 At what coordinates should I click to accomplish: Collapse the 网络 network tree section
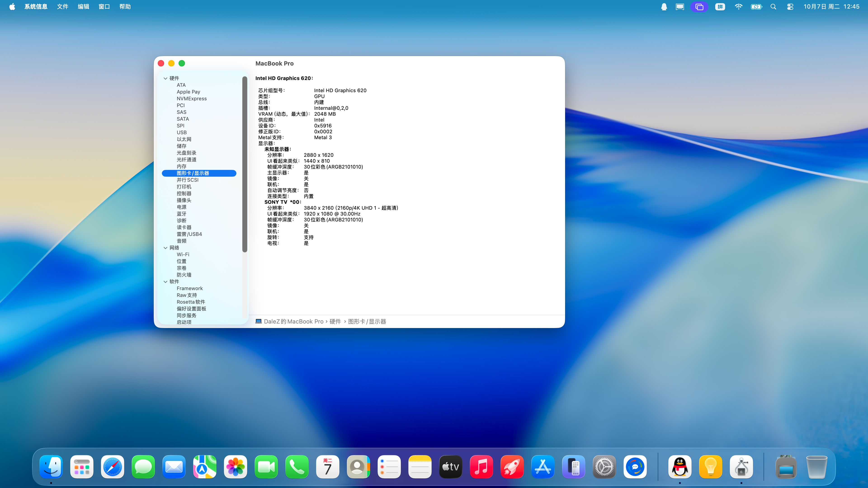165,248
